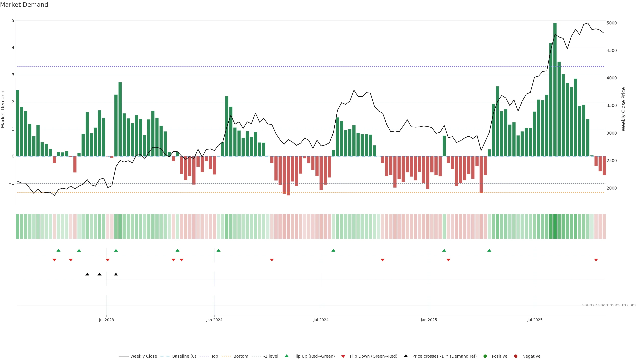Click the Market Demand chart title

(24, 5)
